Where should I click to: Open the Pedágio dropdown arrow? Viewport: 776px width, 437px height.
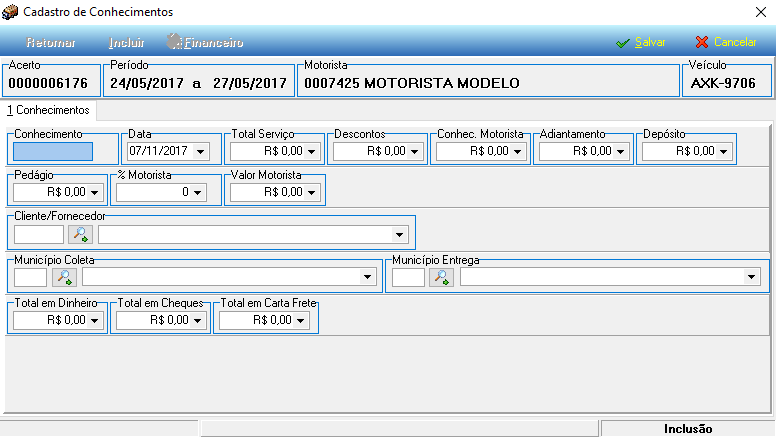pyautogui.click(x=94, y=193)
